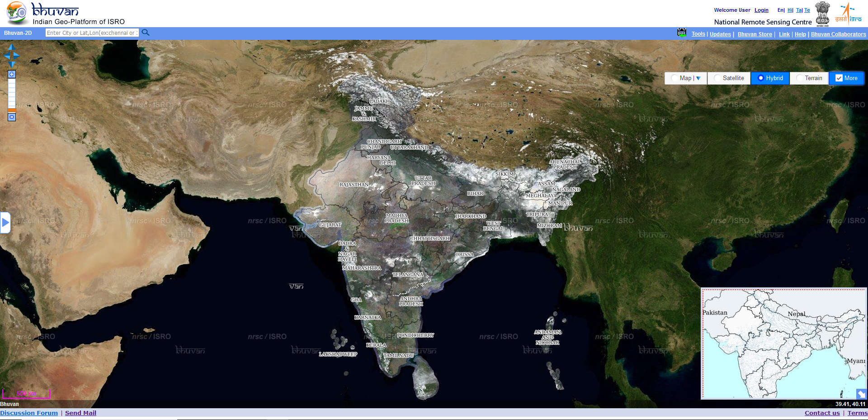Viewport: 868px width, 420px height.
Task: Pan map down with the arrow
Action: (12, 64)
